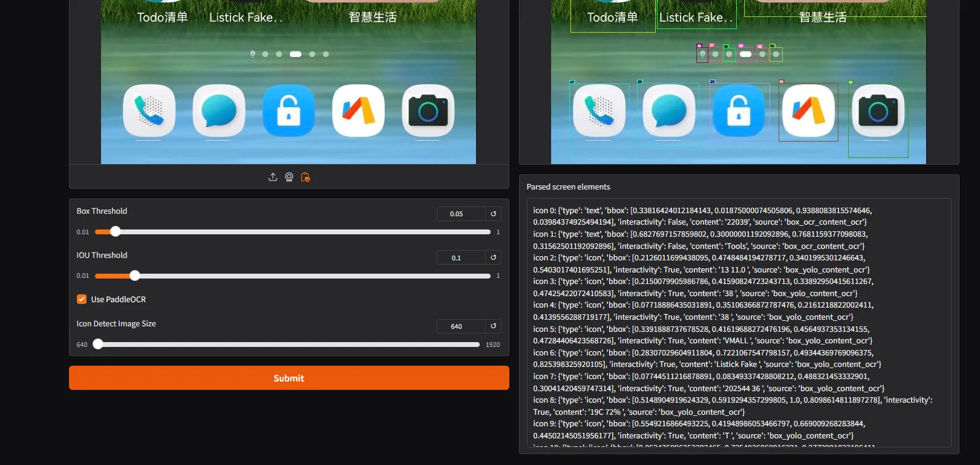Click the upload image icon below input image
This screenshot has width=980, height=465.
coord(273,177)
